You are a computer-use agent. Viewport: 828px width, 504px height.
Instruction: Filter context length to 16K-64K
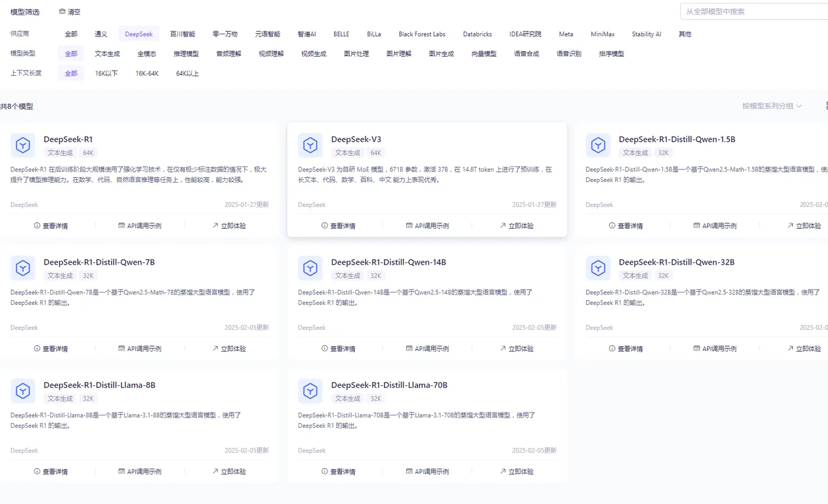pos(147,73)
